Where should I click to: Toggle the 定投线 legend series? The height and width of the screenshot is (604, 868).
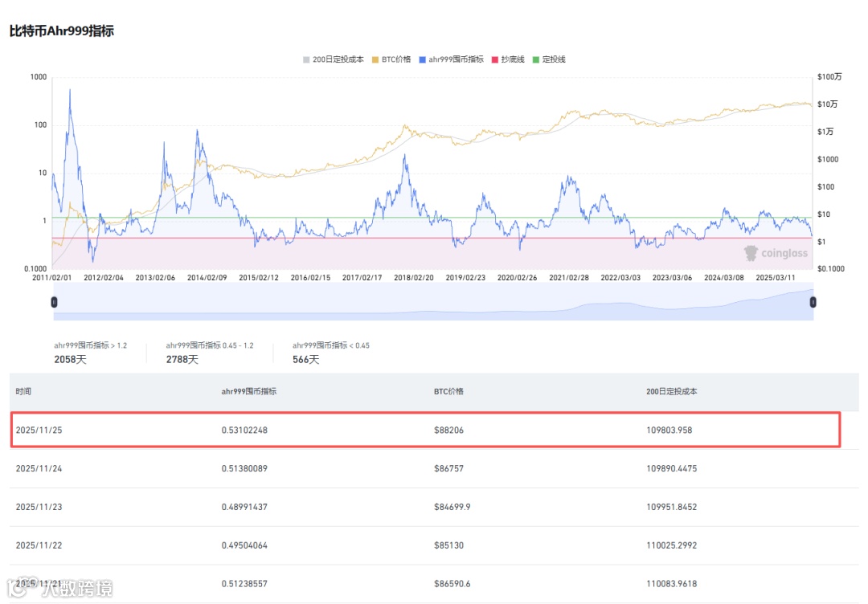point(549,59)
